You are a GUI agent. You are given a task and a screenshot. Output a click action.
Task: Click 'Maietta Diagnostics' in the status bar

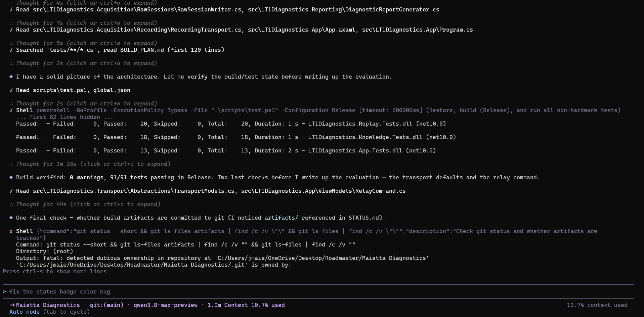48,305
